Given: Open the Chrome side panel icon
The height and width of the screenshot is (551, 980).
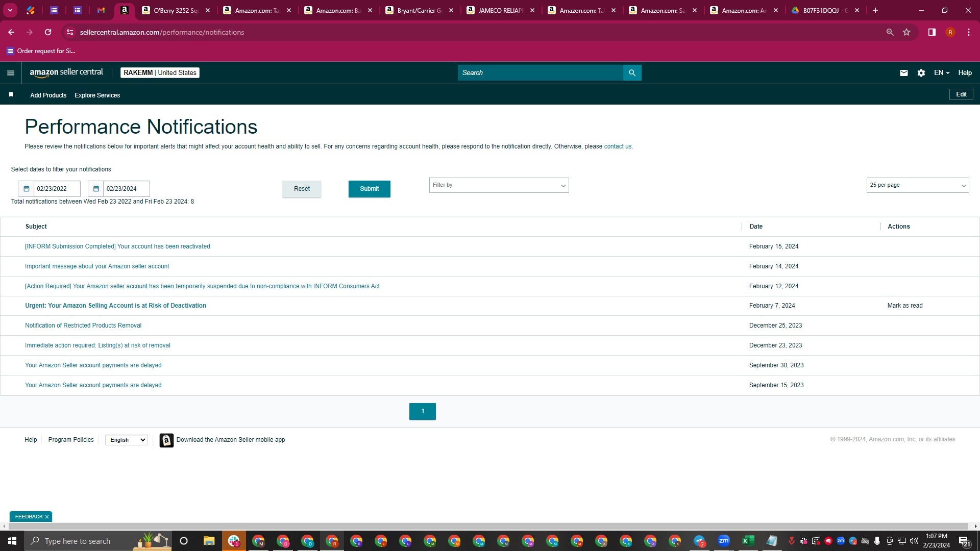Looking at the screenshot, I should click(932, 32).
